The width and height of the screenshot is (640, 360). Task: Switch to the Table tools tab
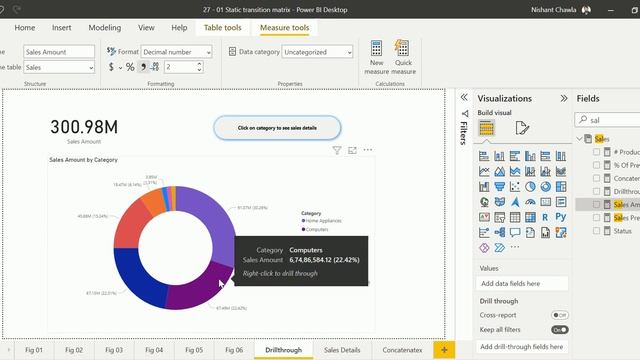coord(222,28)
